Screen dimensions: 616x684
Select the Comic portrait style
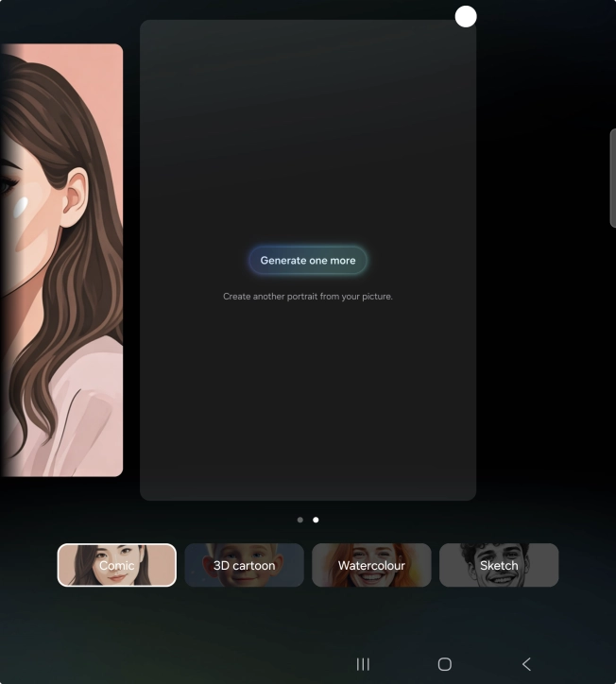[x=117, y=565]
